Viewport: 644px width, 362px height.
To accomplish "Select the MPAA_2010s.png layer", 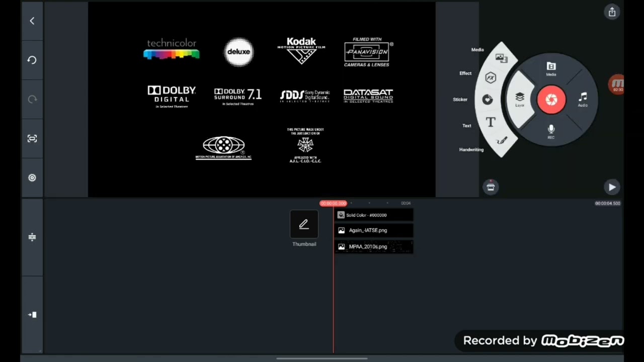I will [374, 247].
